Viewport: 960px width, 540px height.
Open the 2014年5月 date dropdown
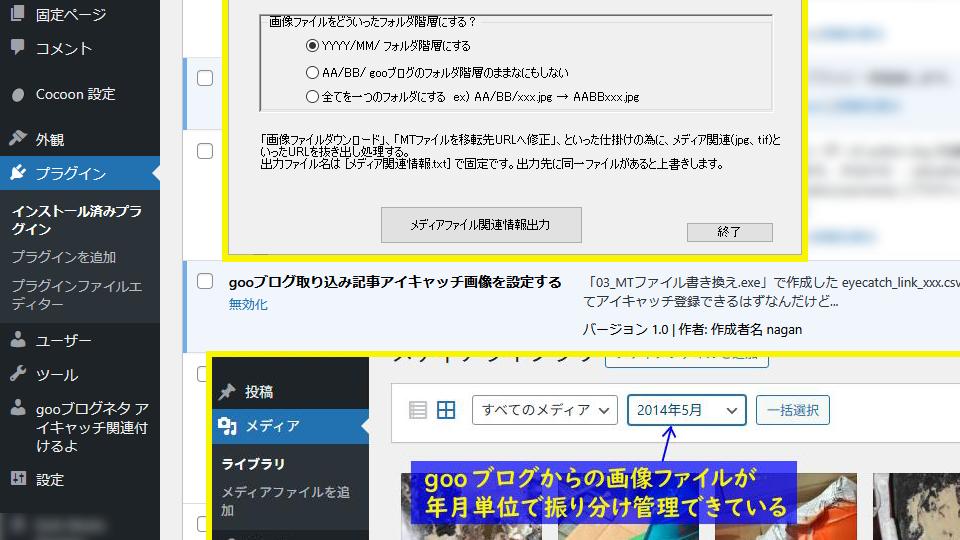coord(686,410)
